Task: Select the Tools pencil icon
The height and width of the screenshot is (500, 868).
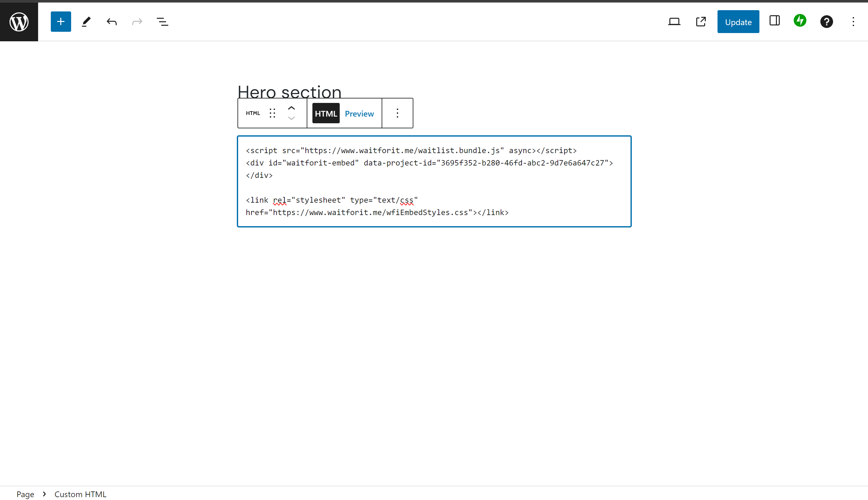Action: tap(86, 21)
